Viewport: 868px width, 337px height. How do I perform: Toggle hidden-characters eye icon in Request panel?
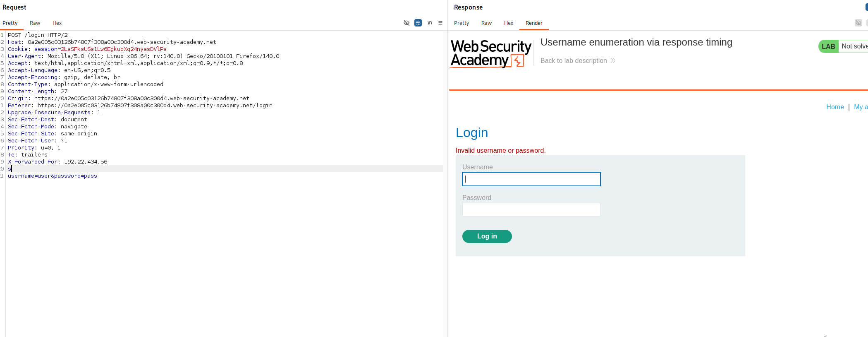[407, 23]
